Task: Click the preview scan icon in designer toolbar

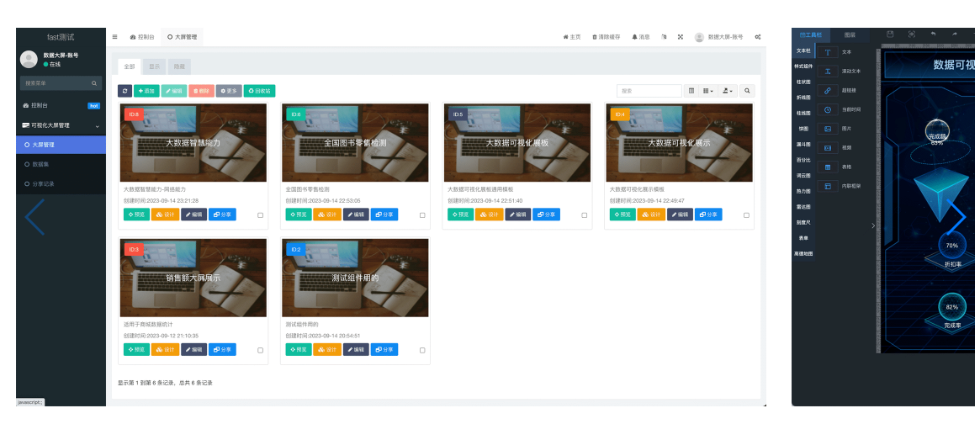Action: [912, 34]
